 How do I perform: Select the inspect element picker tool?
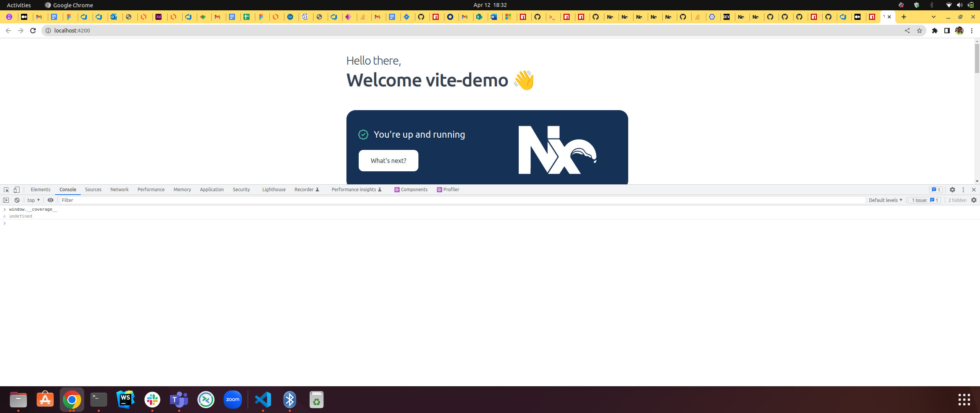point(6,189)
